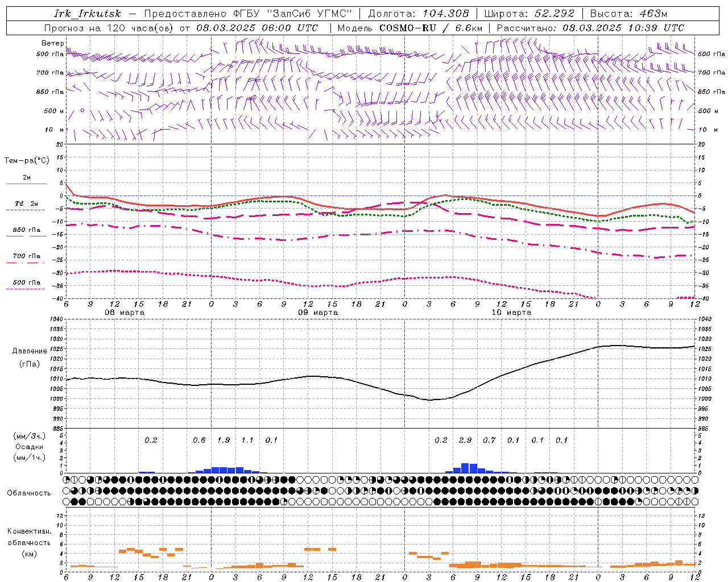Select the 0.7 precipitation amount
The width and height of the screenshot is (728, 582).
coord(489,440)
